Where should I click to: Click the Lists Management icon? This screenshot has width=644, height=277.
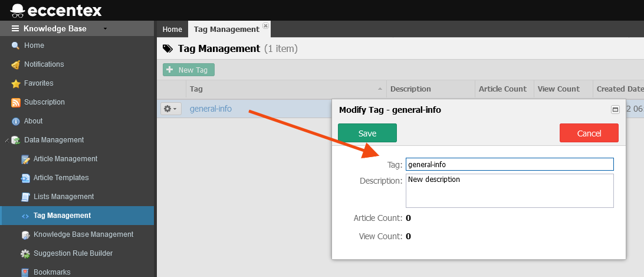click(25, 197)
